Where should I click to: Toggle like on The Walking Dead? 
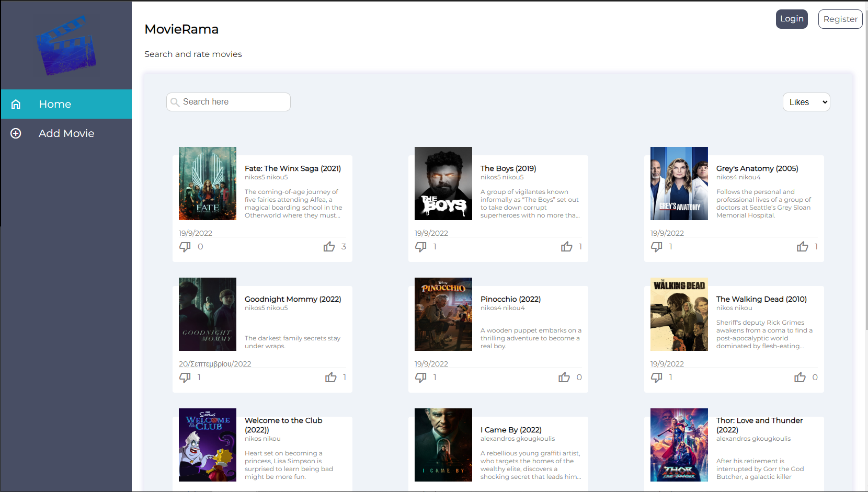(x=800, y=377)
